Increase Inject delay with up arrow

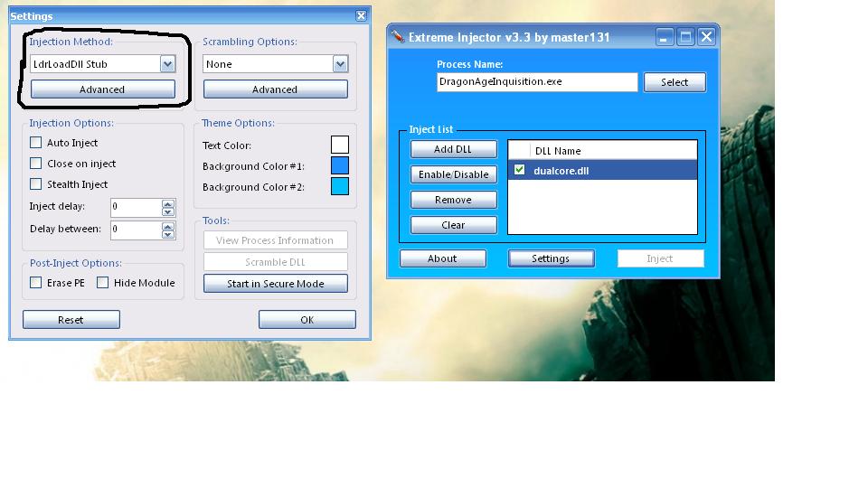coord(168,203)
